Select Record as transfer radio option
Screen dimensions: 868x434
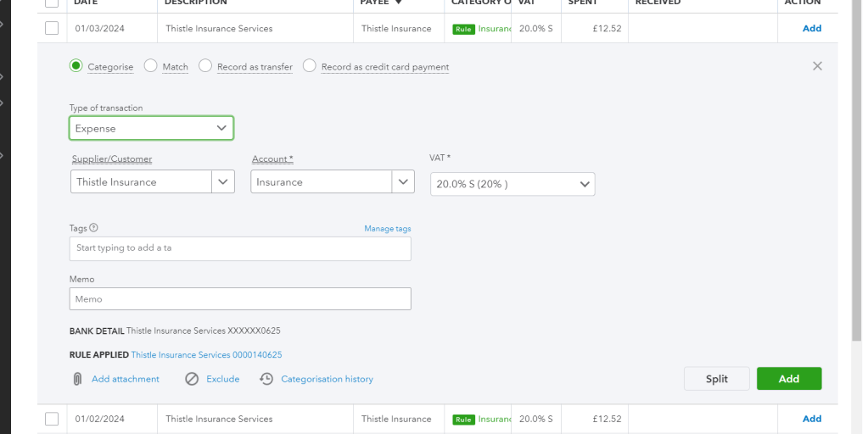coord(205,66)
